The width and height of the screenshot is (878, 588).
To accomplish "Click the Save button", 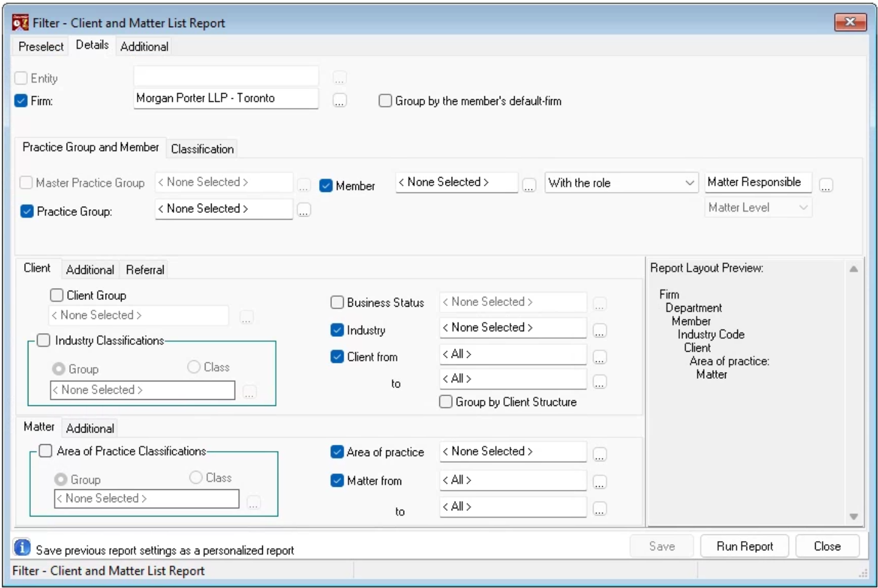I will [x=661, y=546].
